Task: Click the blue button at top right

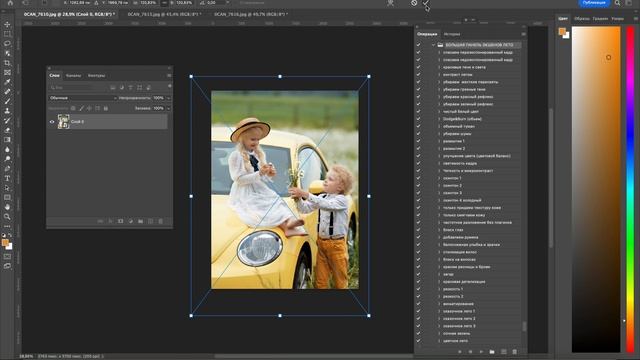Action: [x=594, y=3]
